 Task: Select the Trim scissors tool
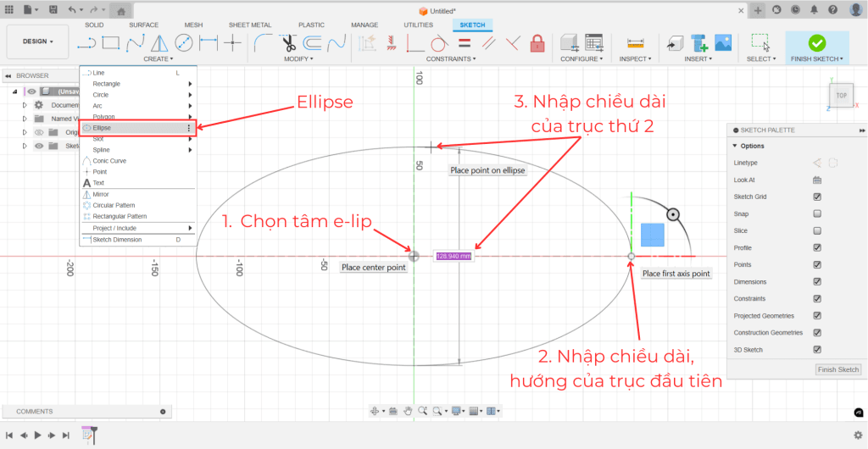point(287,42)
